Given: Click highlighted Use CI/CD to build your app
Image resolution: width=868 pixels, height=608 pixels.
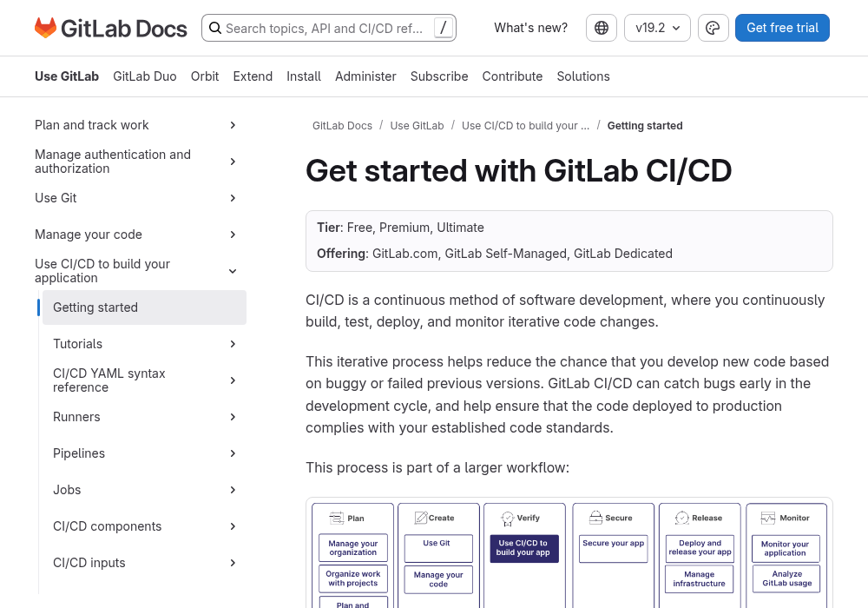Looking at the screenshot, I should click(x=523, y=548).
